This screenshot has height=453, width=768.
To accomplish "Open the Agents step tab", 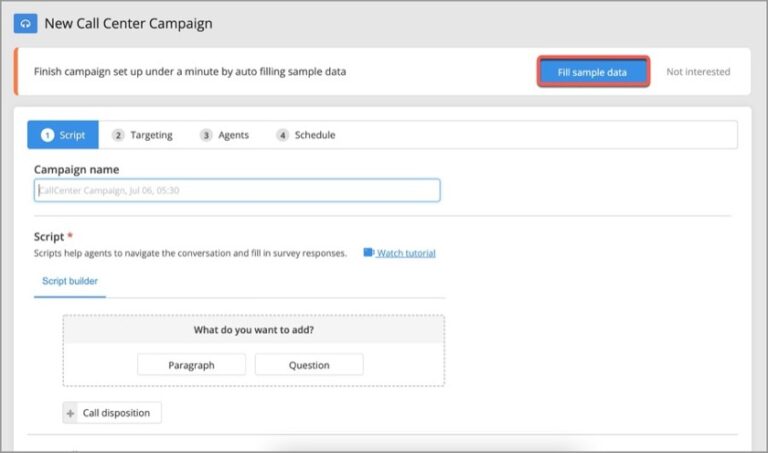I will [225, 135].
